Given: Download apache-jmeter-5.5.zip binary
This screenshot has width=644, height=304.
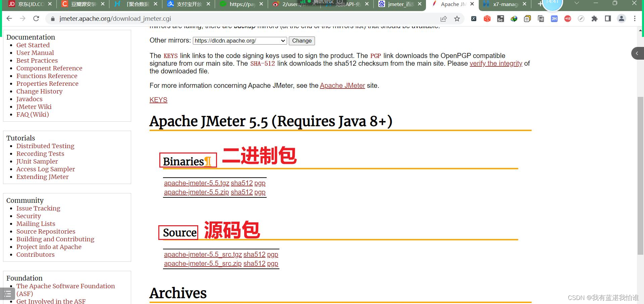Looking at the screenshot, I should click(x=196, y=192).
